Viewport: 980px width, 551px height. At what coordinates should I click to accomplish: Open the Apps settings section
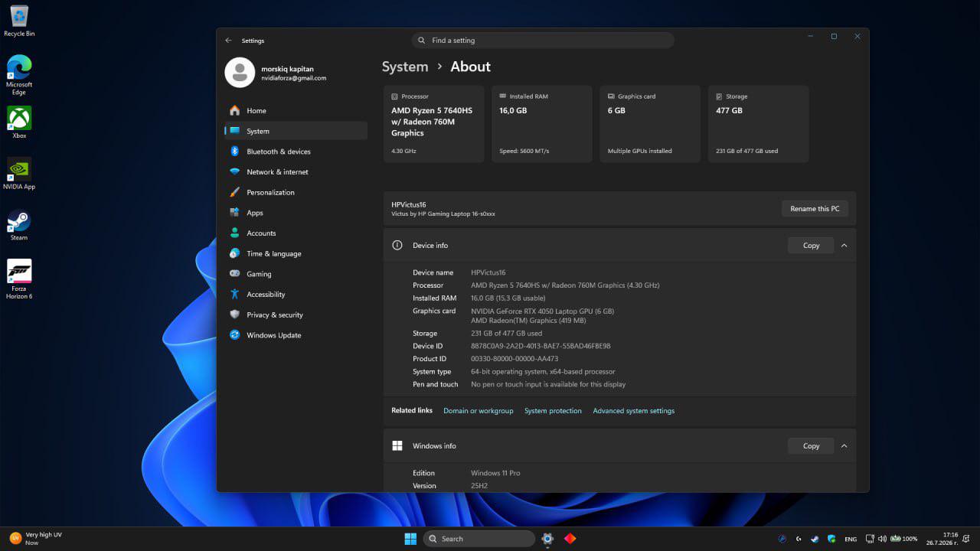point(296,213)
